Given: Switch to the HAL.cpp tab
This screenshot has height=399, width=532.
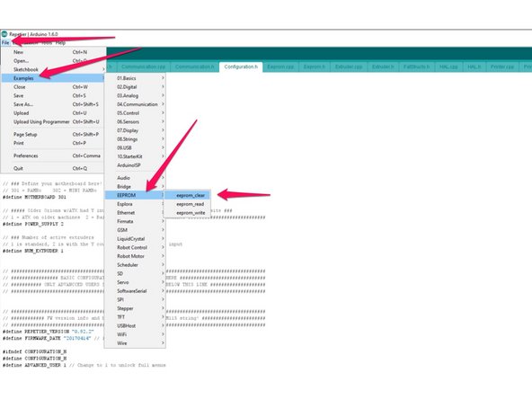Looking at the screenshot, I should point(448,66).
